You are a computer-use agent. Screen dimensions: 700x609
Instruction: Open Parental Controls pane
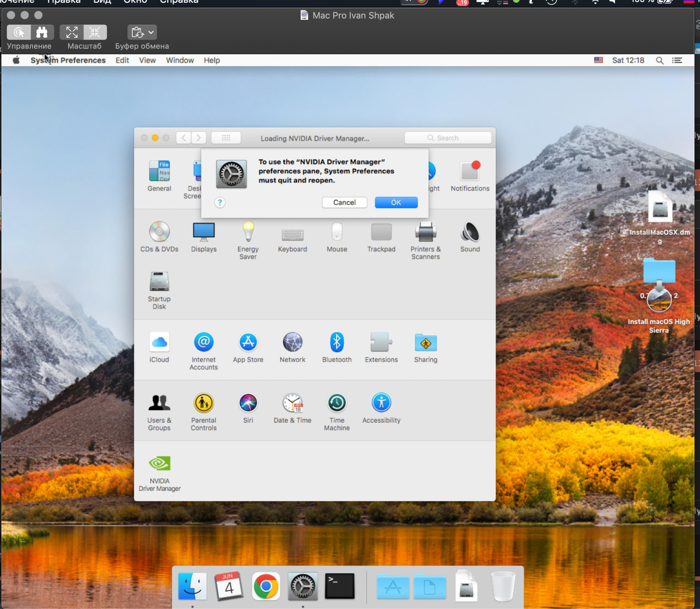point(204,412)
